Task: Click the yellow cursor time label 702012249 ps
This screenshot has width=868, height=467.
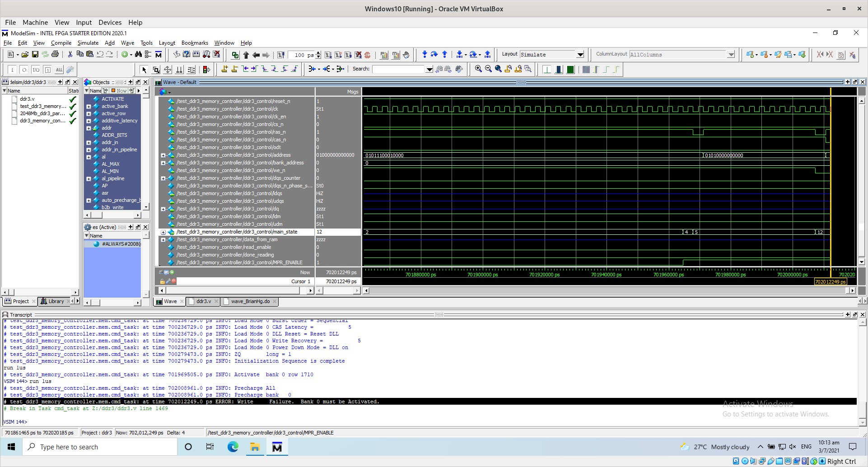Action: [830, 282]
